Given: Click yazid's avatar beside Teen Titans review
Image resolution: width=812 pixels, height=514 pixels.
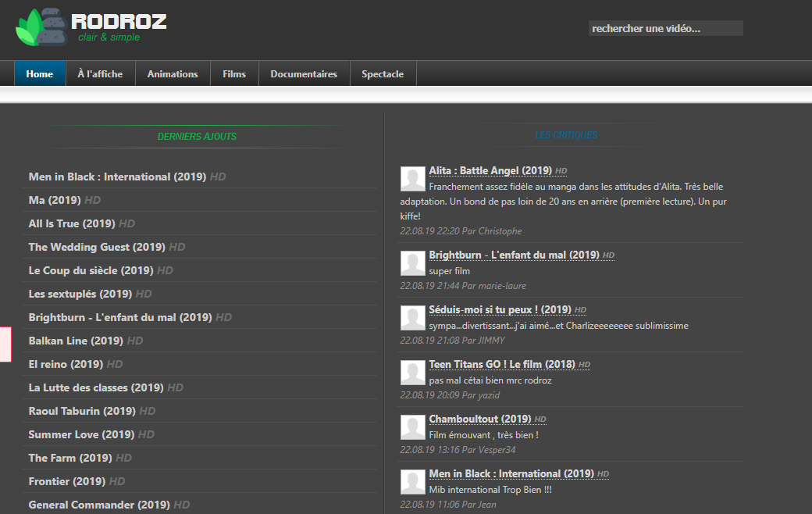Looking at the screenshot, I should (413, 373).
